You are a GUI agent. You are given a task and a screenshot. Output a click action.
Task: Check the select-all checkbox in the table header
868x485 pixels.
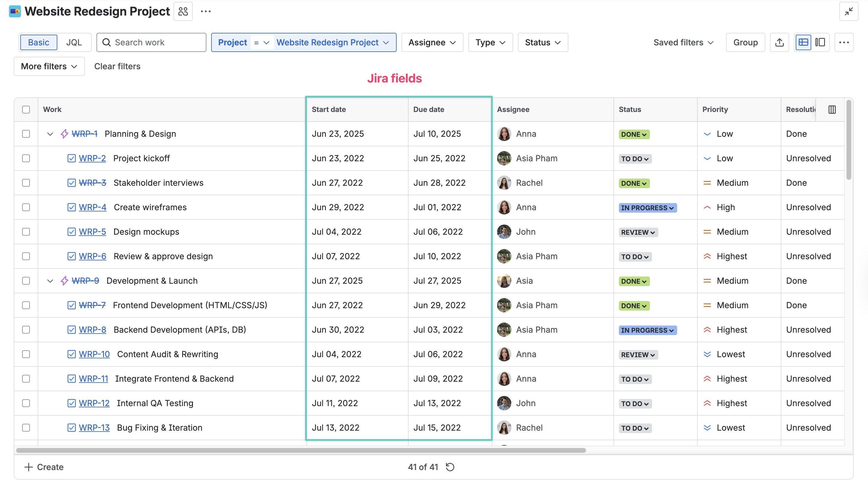[26, 109]
